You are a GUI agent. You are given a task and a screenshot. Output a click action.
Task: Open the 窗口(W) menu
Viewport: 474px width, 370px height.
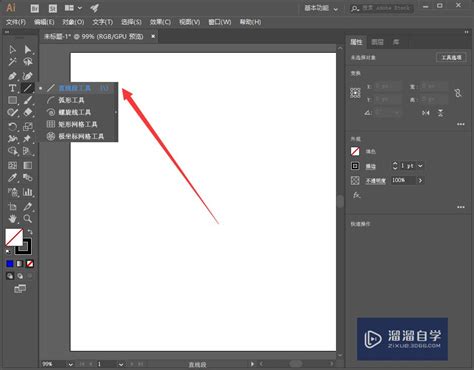click(220, 22)
